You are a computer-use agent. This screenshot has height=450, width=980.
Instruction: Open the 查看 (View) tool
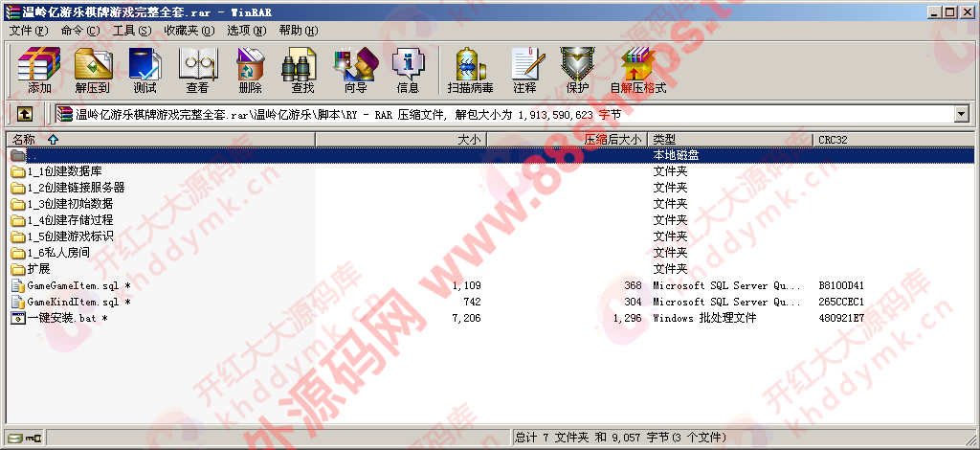[x=197, y=71]
